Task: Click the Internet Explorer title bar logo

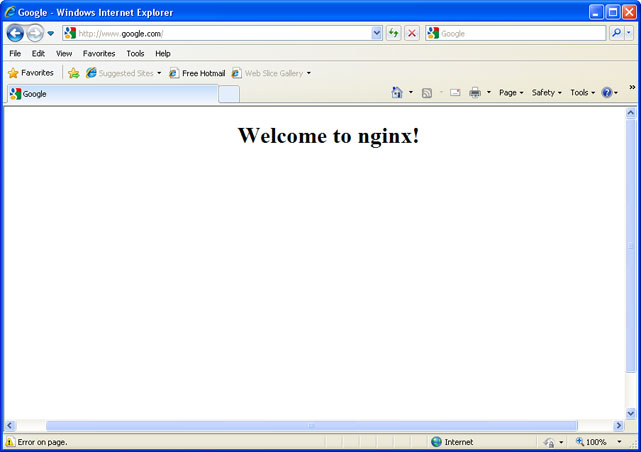Action: click(10, 12)
